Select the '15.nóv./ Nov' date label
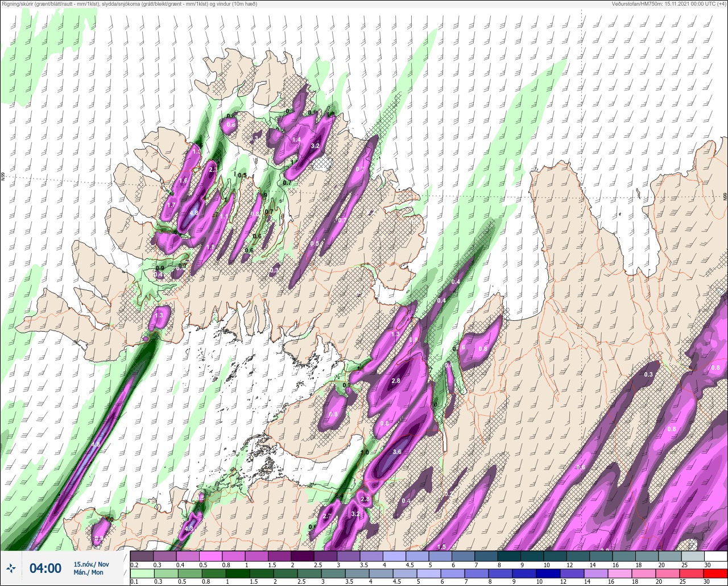728x586 pixels. pos(91,564)
